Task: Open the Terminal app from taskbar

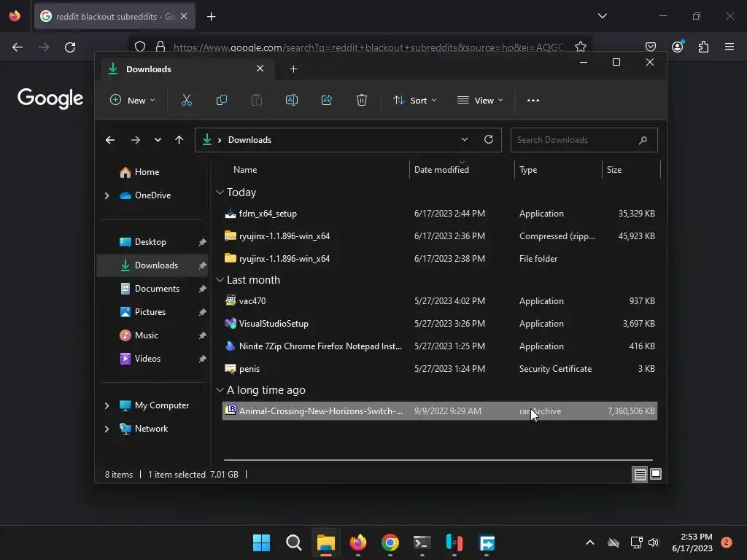Action: (x=422, y=542)
